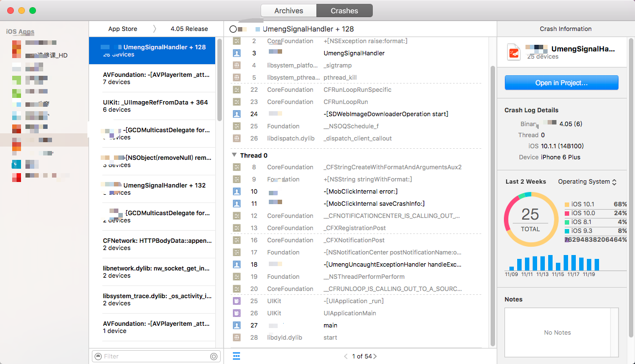Image resolution: width=635 pixels, height=364 pixels.
Task: Click frame 17 NSNotificationCenter Foundation icon
Action: coord(237,252)
